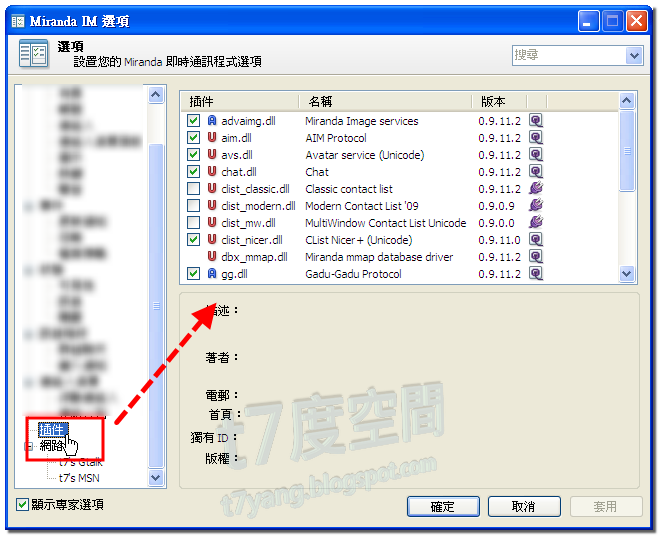Image resolution: width=659 pixels, height=536 pixels.
Task: Sort by the 插件 column header
Action: click(x=240, y=101)
